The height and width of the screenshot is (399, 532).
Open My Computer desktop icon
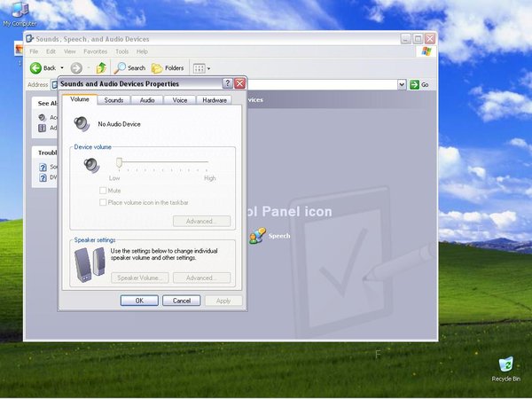(20, 14)
